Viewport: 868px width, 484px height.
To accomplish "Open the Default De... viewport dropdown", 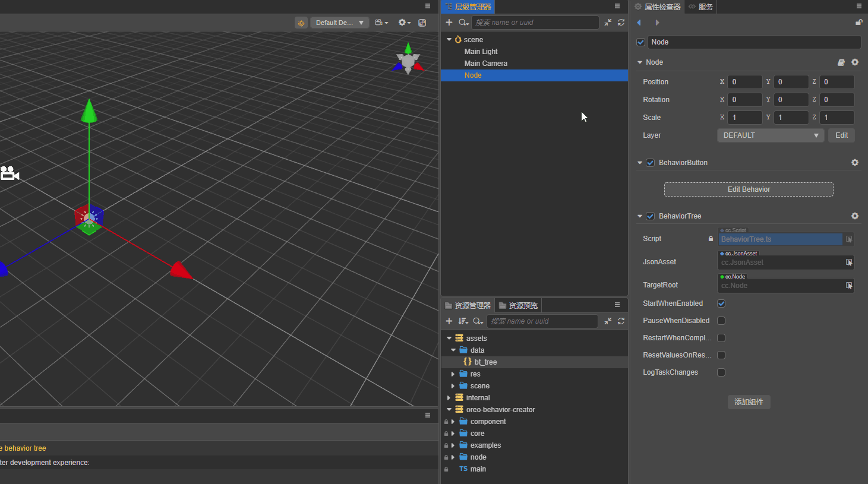I will [x=339, y=23].
